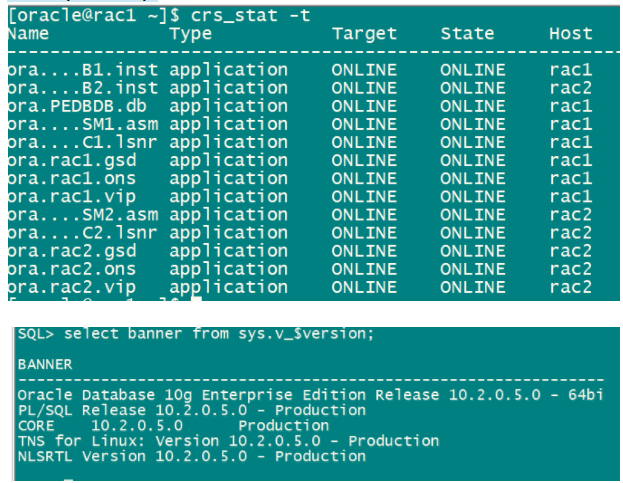
Task: Click the ora.rac1.vip resource name
Action: click(x=72, y=197)
